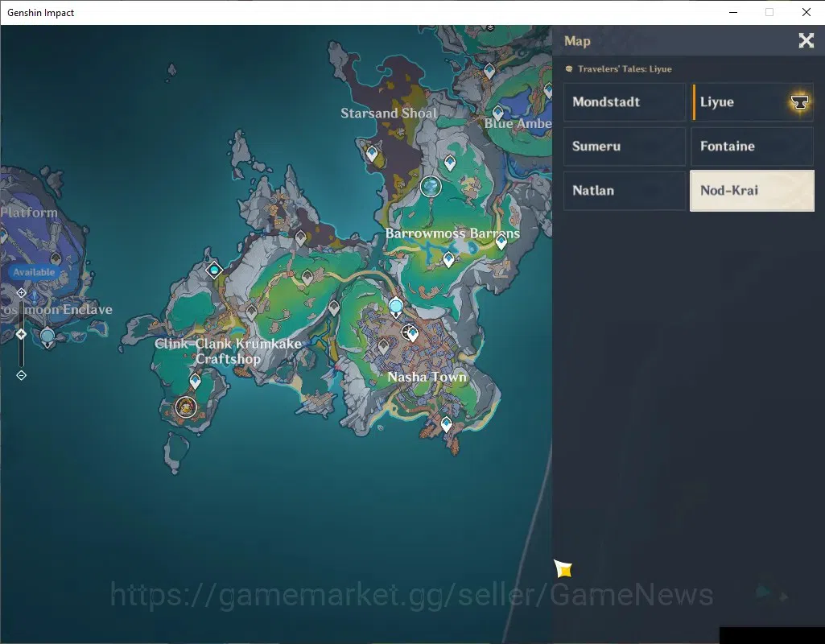Click the plus zoom-in button on map slider
This screenshot has height=644, width=825.
click(21, 292)
